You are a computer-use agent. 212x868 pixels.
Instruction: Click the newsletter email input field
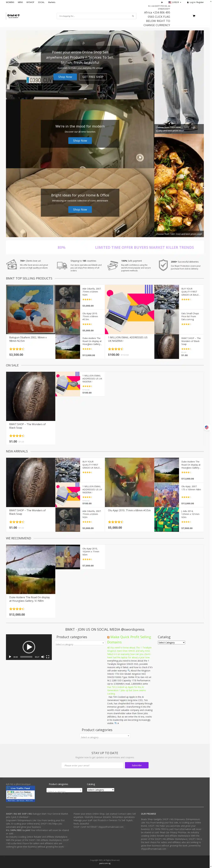[92, 765]
